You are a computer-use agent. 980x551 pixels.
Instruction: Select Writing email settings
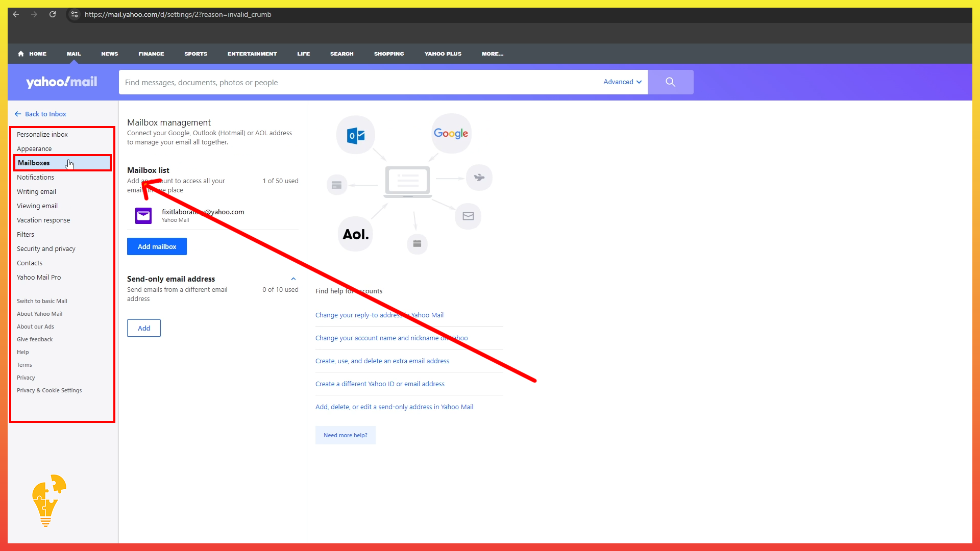(36, 191)
